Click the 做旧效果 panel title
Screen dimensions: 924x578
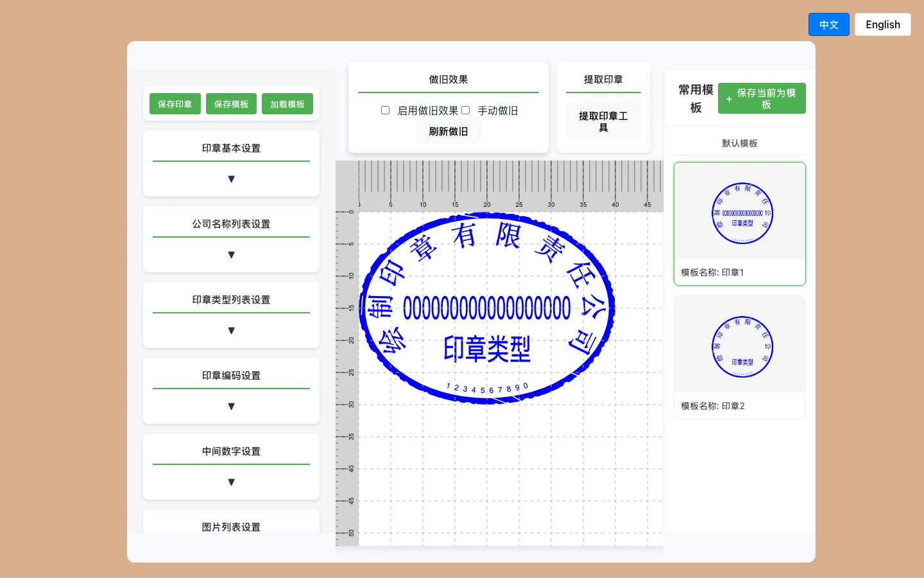tap(449, 80)
